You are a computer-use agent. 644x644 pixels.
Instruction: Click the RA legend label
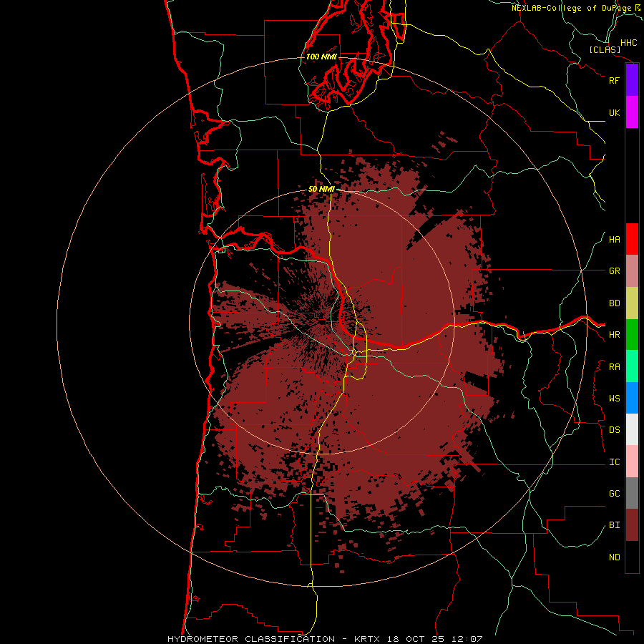(614, 366)
